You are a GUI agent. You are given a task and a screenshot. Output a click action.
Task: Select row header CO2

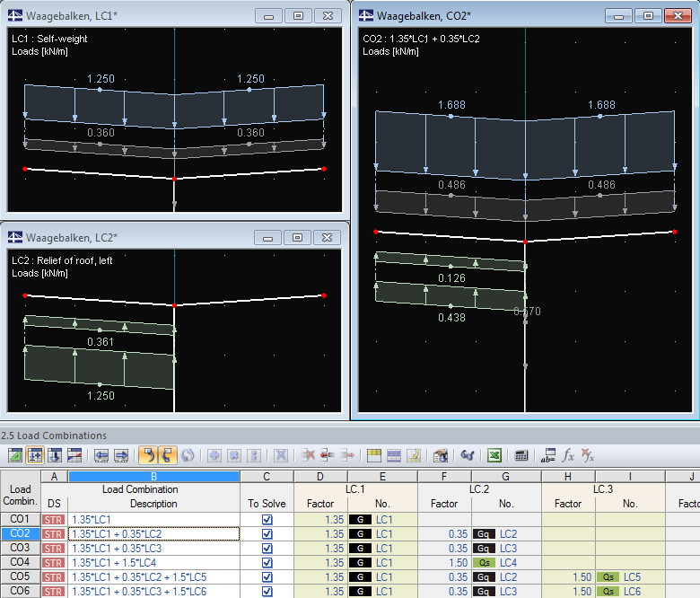(20, 533)
